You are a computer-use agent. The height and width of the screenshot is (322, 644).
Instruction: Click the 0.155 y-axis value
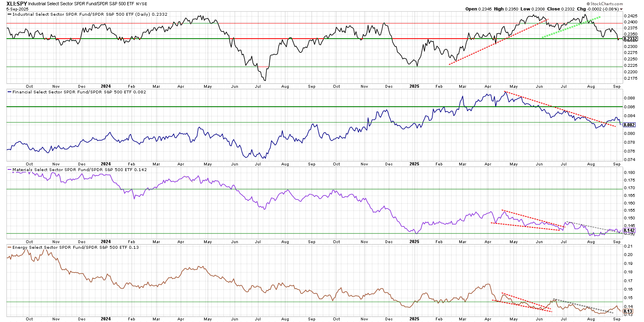pyautogui.click(x=630, y=211)
